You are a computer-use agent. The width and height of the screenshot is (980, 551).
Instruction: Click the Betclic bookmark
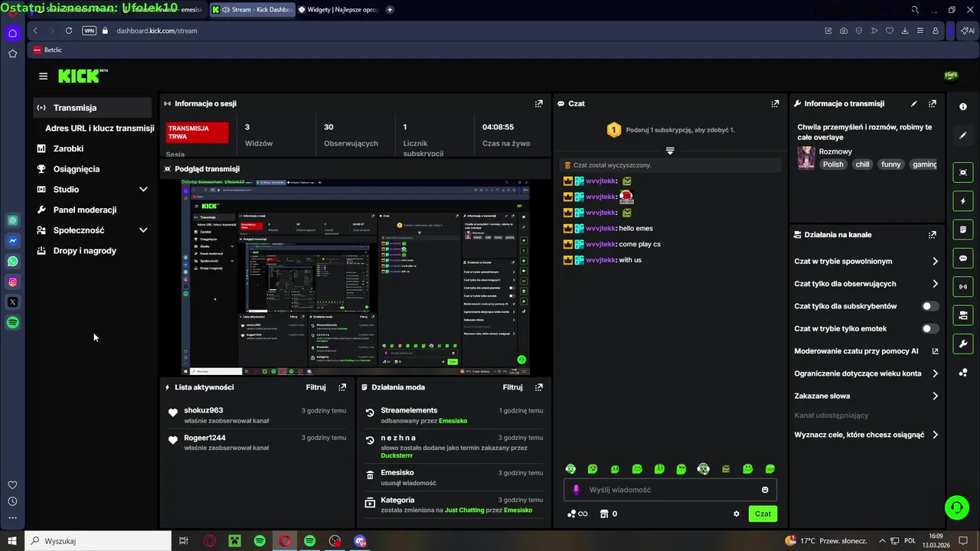[47, 50]
